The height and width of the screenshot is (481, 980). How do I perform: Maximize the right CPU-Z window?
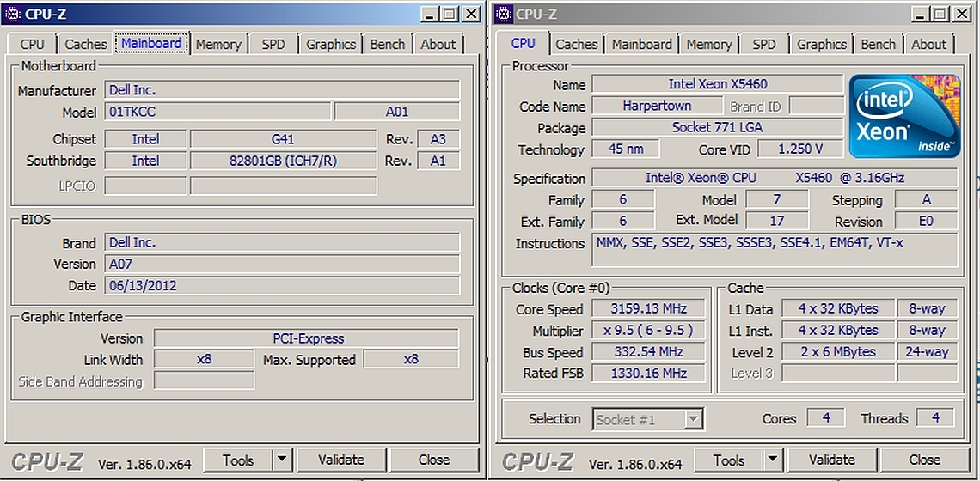pyautogui.click(x=940, y=14)
